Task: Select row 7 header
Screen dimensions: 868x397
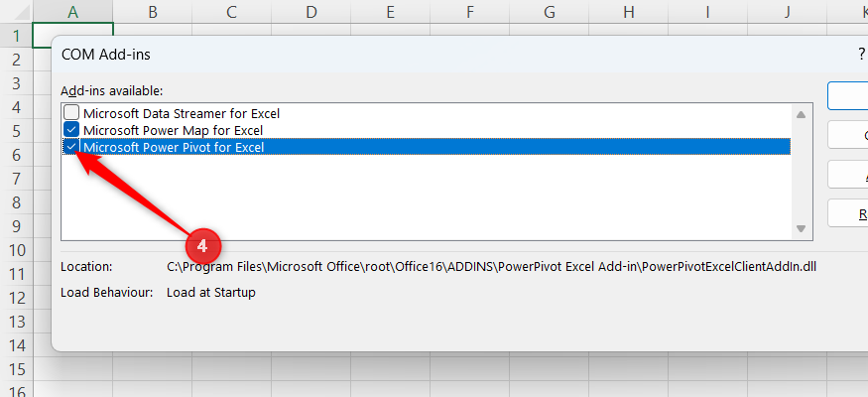Action: click(16, 179)
